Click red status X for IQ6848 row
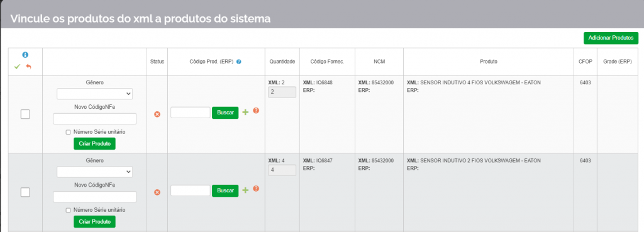The image size is (644, 232). 157,114
